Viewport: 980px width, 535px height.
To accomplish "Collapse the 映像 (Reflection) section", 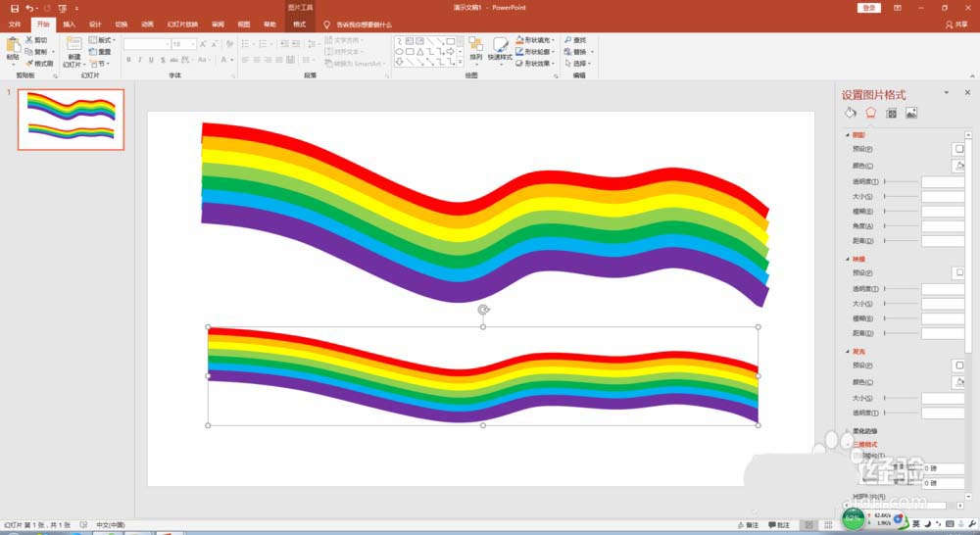I will tap(858, 259).
